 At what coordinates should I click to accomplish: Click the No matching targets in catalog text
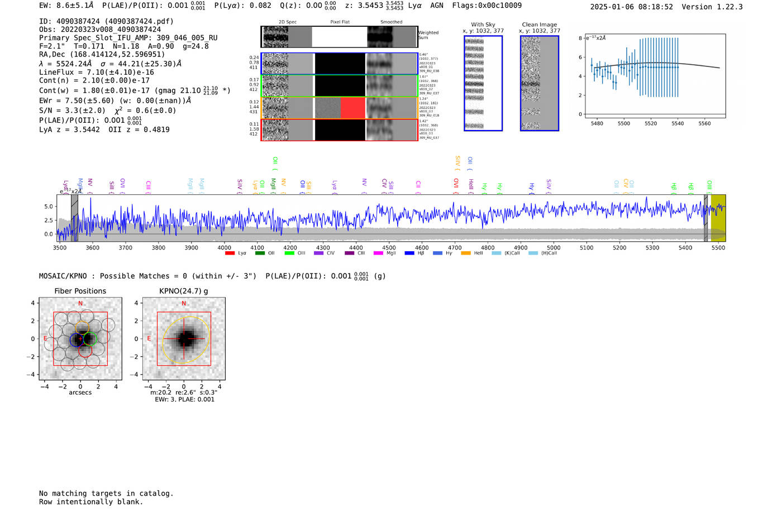coord(106,493)
